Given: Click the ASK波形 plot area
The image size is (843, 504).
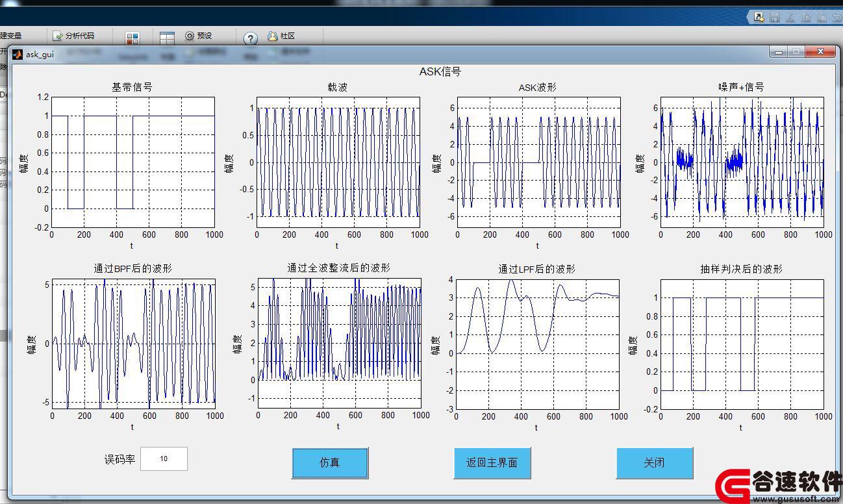Looking at the screenshot, I should point(538,162).
